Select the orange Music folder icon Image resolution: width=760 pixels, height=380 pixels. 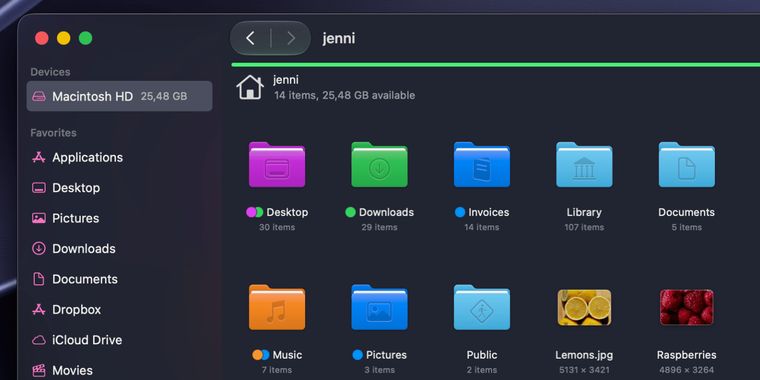277,307
